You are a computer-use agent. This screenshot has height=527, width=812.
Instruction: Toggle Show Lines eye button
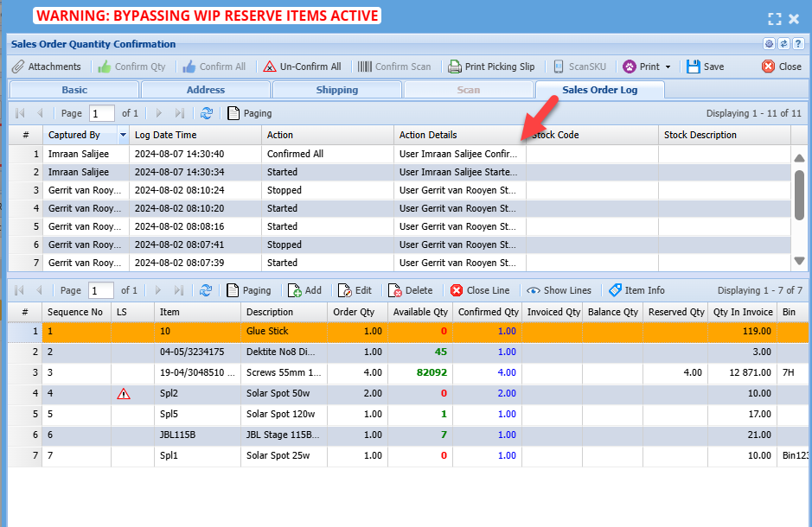coord(559,291)
